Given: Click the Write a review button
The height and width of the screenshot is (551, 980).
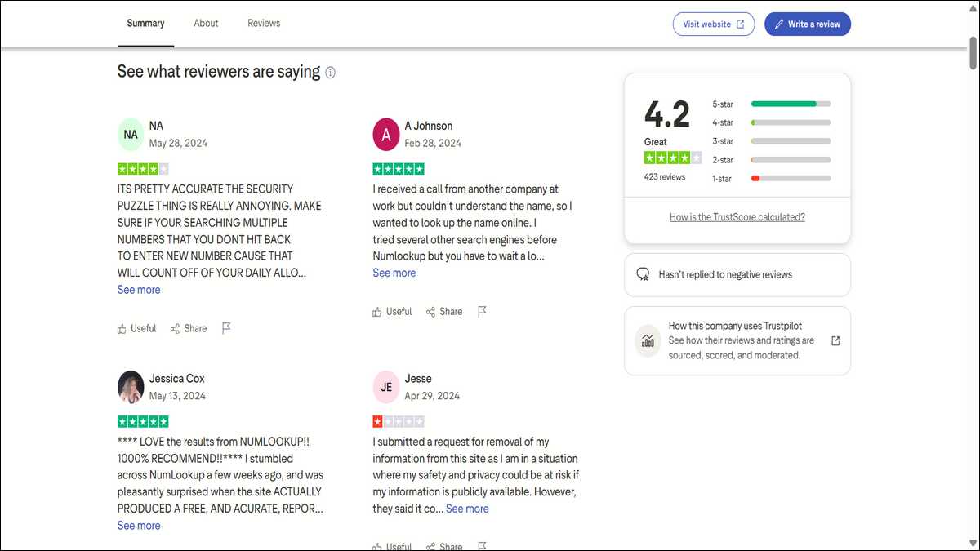Looking at the screenshot, I should click(x=808, y=24).
